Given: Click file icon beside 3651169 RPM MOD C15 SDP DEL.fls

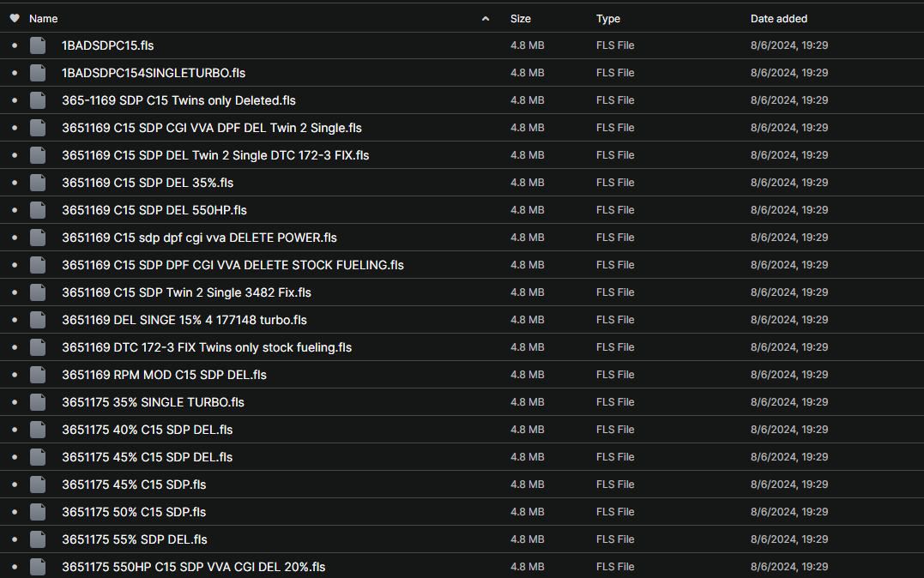Looking at the screenshot, I should [37, 375].
